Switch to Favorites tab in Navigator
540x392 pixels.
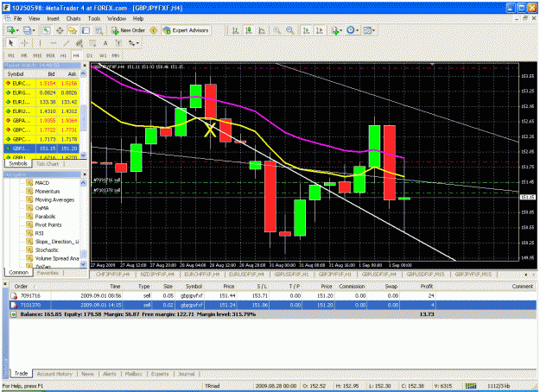48,273
